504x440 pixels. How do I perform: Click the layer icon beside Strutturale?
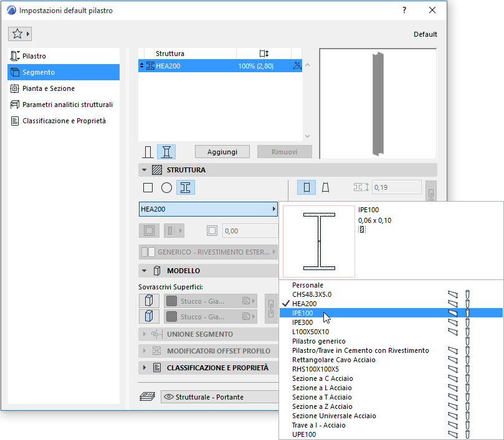coord(148,396)
